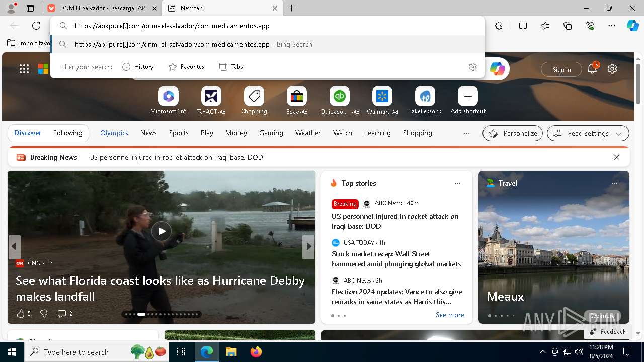Open Settings and more ellipsis menu
The height and width of the screenshot is (362, 644).
(612, 26)
